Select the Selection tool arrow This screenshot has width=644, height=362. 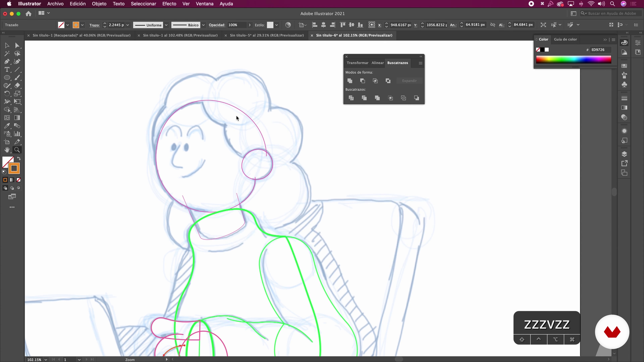[x=7, y=45]
